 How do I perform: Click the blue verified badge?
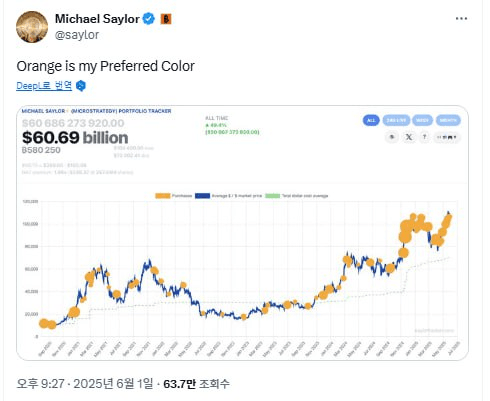click(149, 19)
